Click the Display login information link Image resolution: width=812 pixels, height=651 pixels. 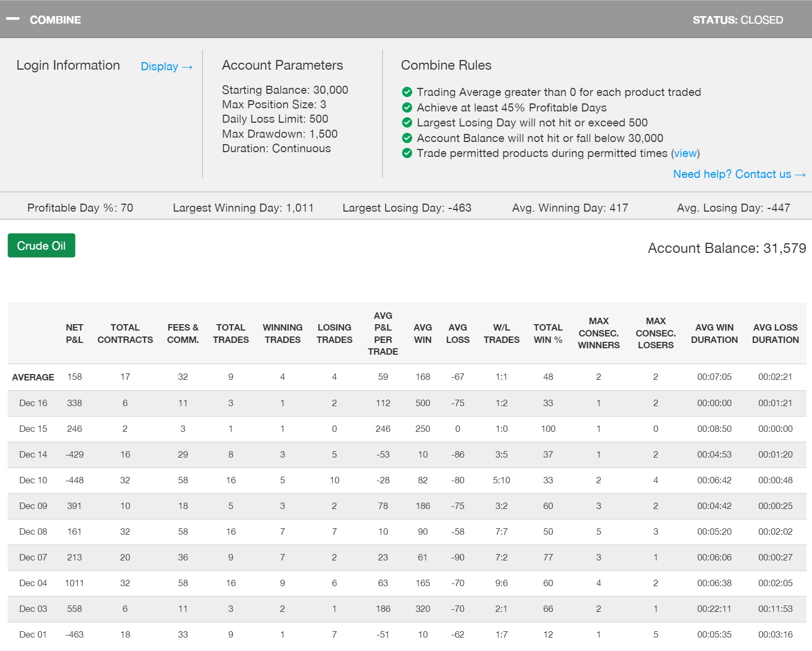pyautogui.click(x=166, y=66)
